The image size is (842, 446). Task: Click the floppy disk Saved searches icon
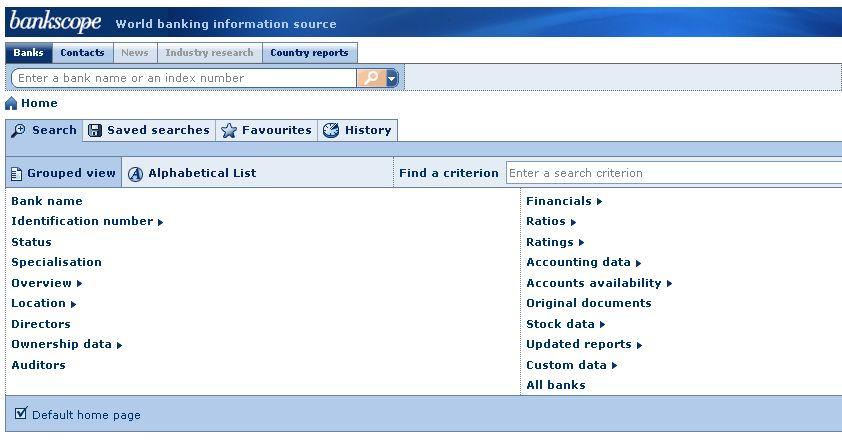[x=95, y=130]
